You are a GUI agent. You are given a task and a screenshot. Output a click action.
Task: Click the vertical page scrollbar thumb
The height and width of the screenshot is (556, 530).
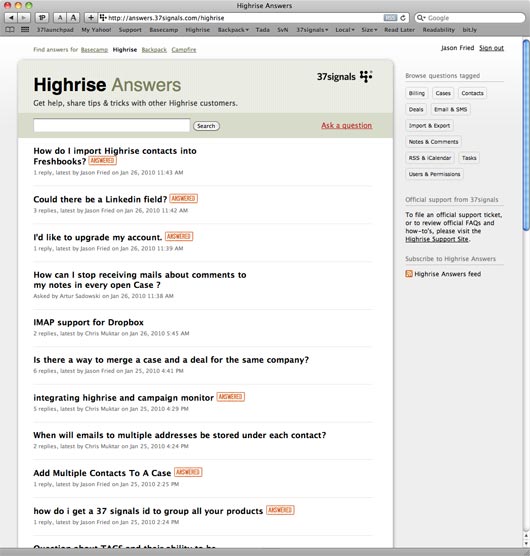pyautogui.click(x=526, y=135)
